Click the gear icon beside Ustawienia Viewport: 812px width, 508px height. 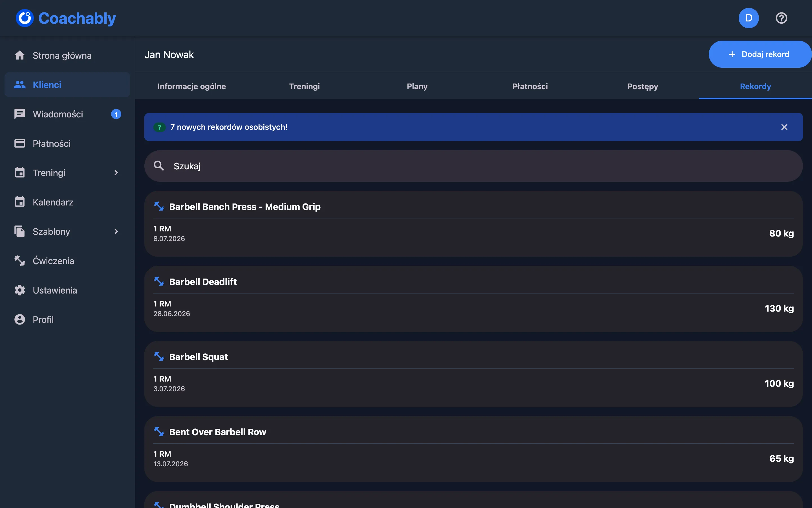point(20,290)
